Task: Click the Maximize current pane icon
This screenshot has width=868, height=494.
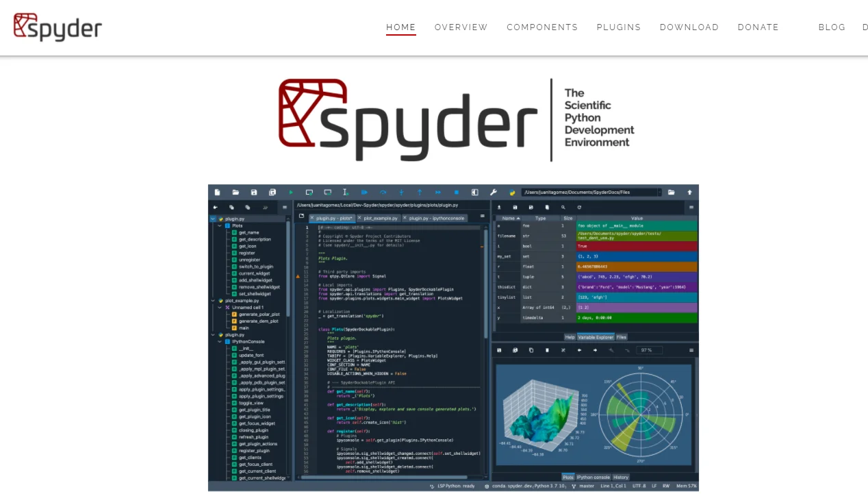Action: tap(475, 193)
